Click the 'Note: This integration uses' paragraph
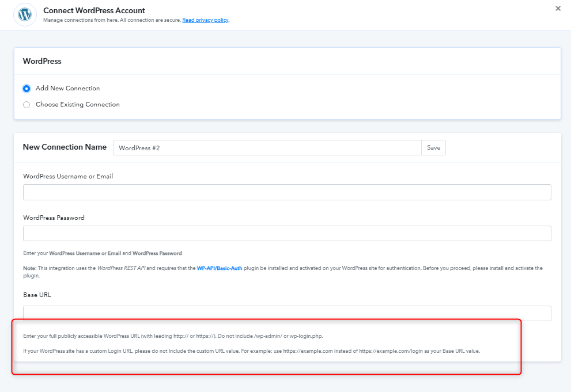571x392 pixels. 283,272
